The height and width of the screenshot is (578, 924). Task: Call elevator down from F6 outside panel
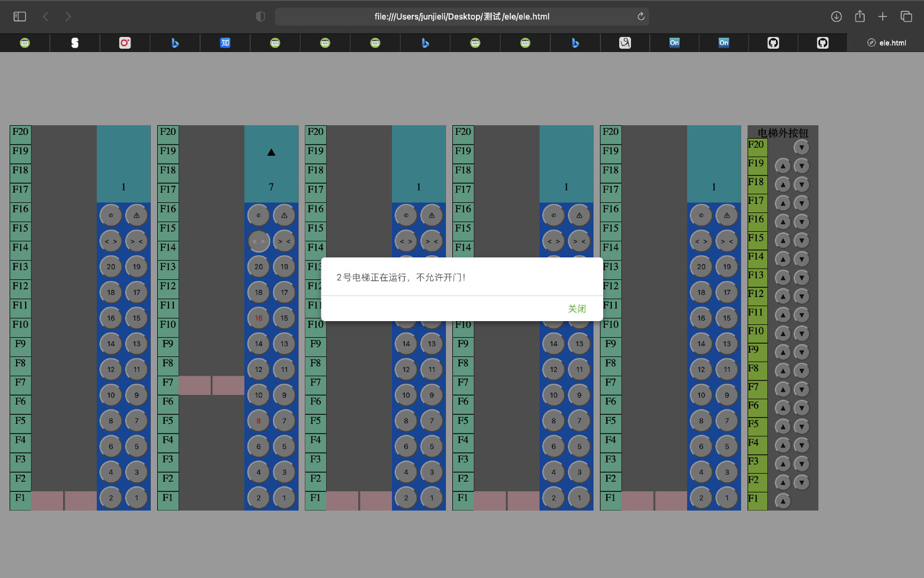[x=802, y=408]
